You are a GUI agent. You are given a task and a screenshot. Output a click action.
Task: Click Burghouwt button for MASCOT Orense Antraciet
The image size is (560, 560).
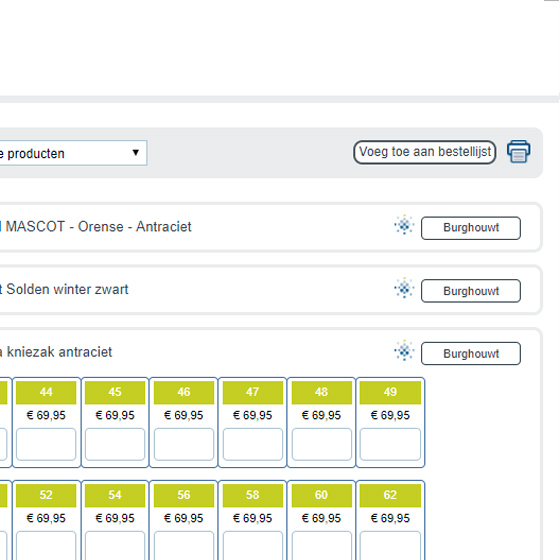[x=471, y=228]
